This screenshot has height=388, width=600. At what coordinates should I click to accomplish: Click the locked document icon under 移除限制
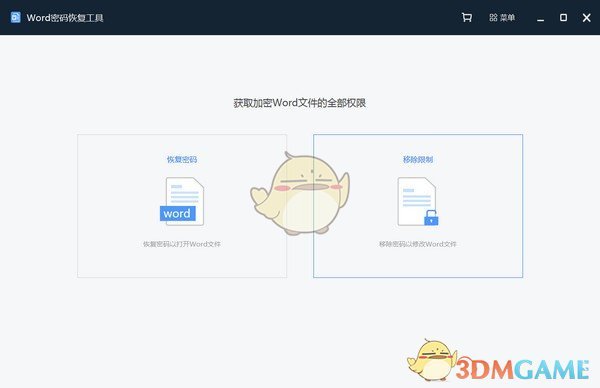click(418, 201)
